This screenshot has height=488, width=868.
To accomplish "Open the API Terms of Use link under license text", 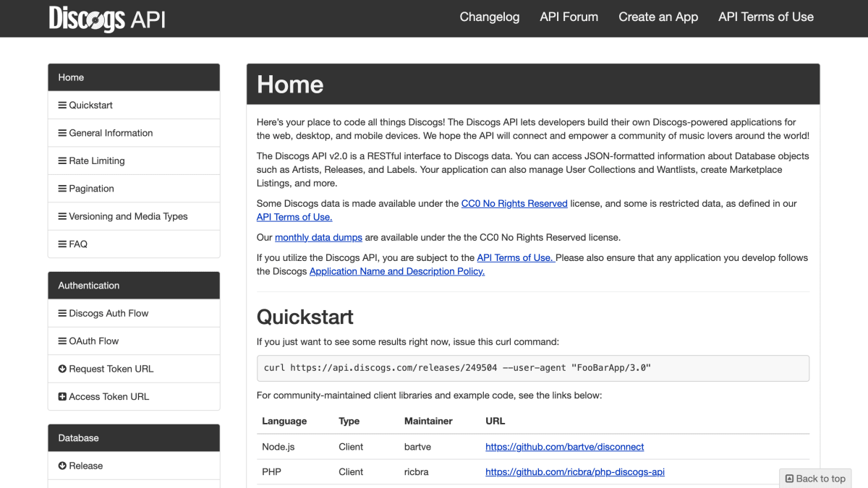I will pos(294,217).
